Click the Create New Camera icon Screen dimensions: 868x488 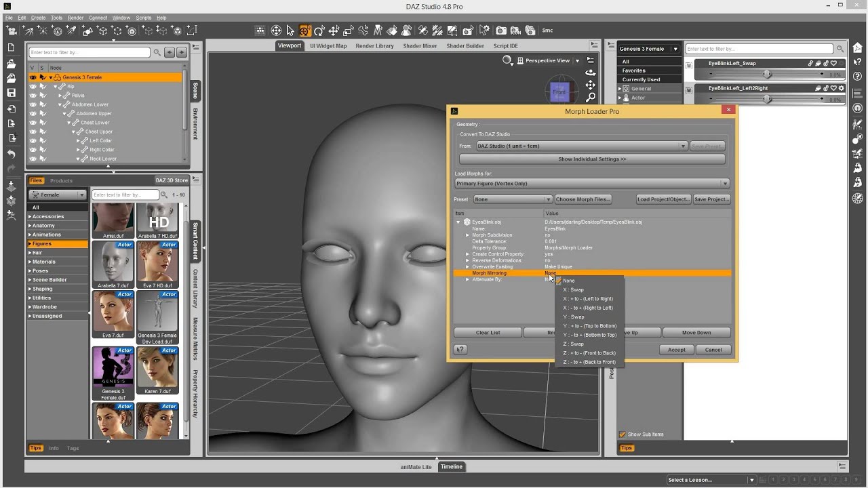point(11,30)
